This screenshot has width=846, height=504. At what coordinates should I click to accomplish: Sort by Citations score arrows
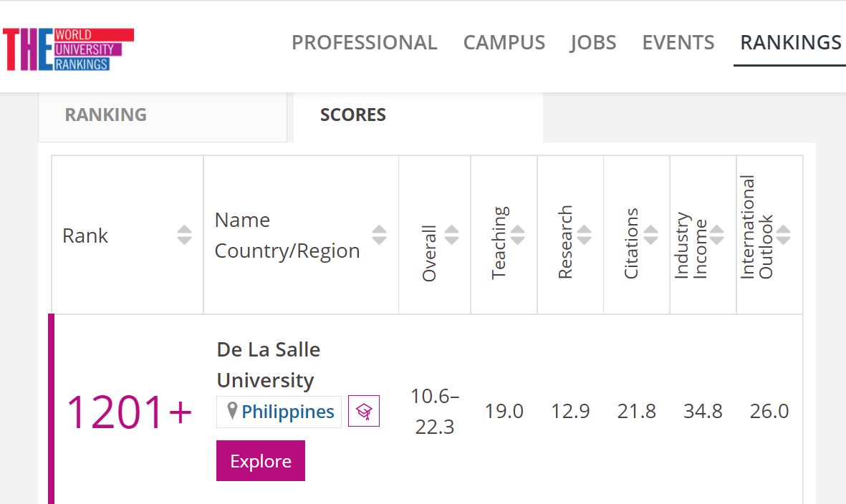tap(650, 235)
